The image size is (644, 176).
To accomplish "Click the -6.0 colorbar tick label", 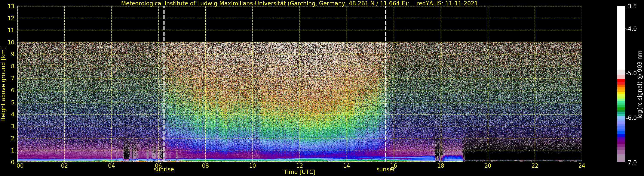I will [631, 118].
